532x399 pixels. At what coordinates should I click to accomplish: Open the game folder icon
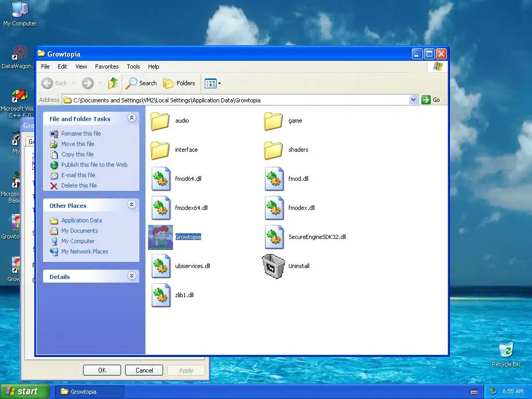click(273, 121)
